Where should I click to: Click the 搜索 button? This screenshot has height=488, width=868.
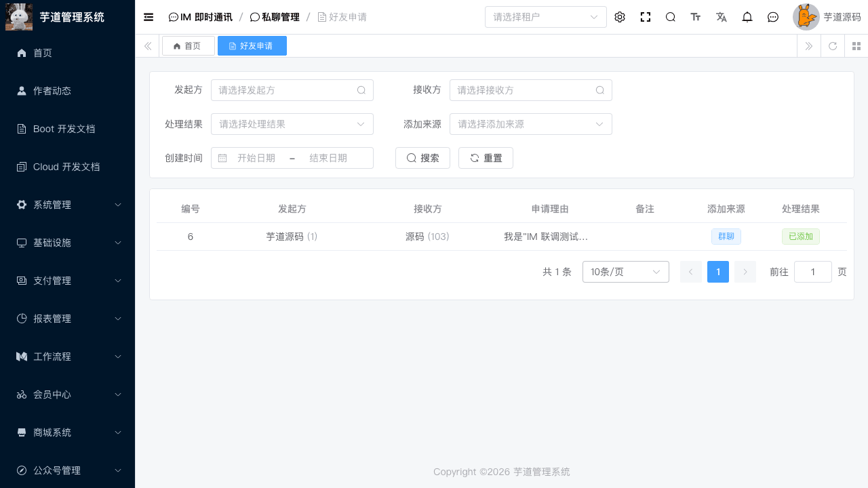(x=422, y=158)
